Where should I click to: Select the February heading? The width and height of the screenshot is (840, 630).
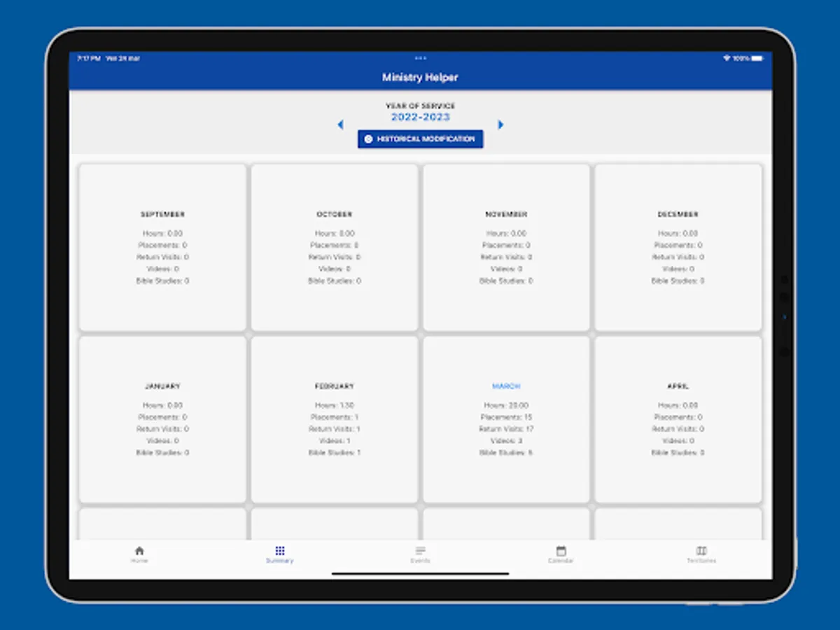click(x=335, y=386)
